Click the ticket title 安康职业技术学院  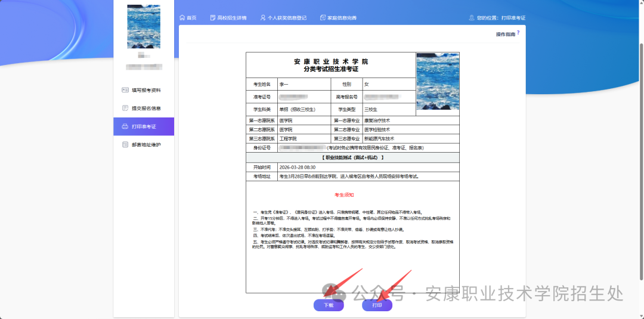click(331, 61)
